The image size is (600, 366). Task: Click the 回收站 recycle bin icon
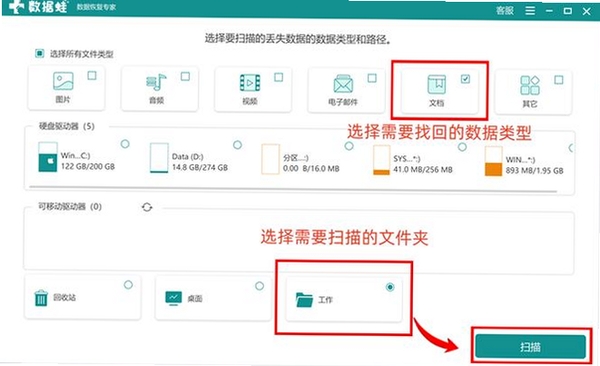[41, 297]
